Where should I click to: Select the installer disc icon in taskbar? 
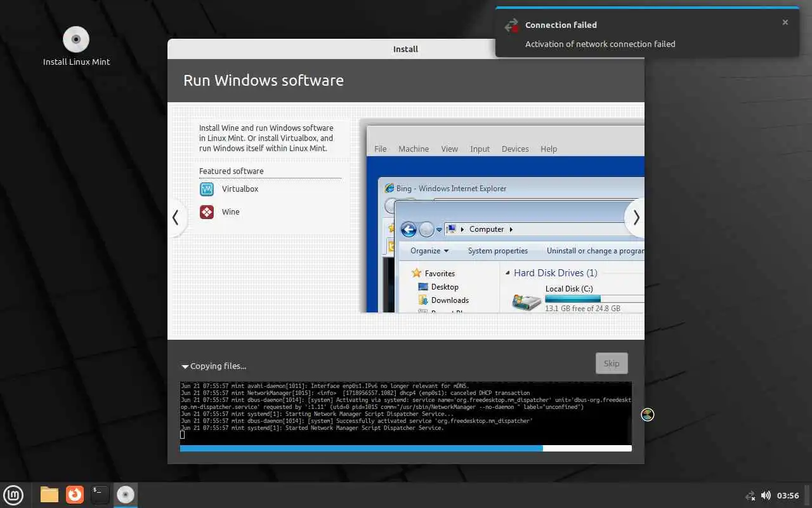[126, 495]
